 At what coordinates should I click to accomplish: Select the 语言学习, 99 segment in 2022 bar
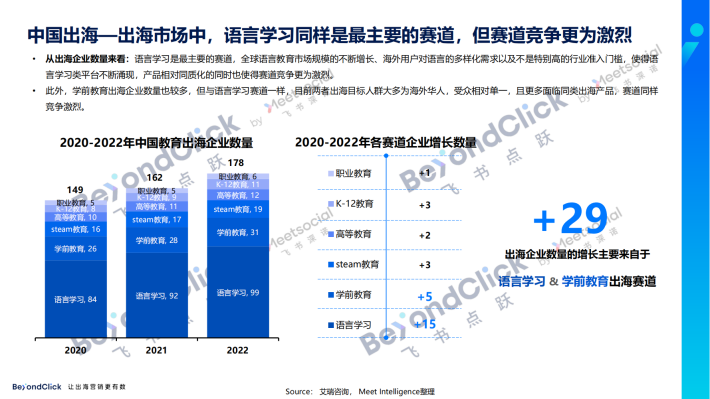pyautogui.click(x=238, y=292)
